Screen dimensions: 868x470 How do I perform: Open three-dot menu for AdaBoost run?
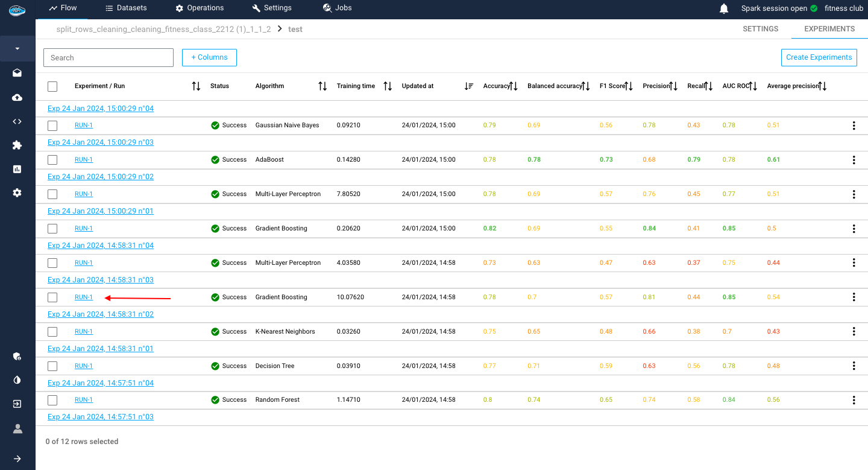[x=854, y=160]
